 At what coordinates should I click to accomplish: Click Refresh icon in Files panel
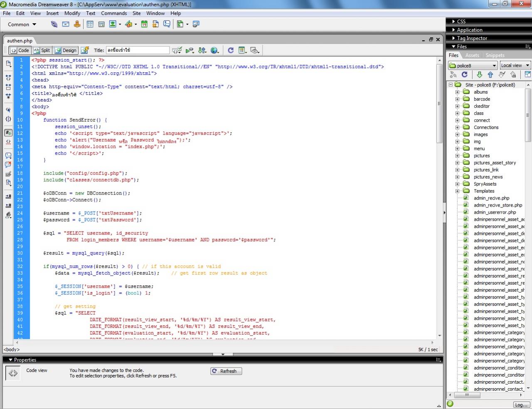pos(465,74)
